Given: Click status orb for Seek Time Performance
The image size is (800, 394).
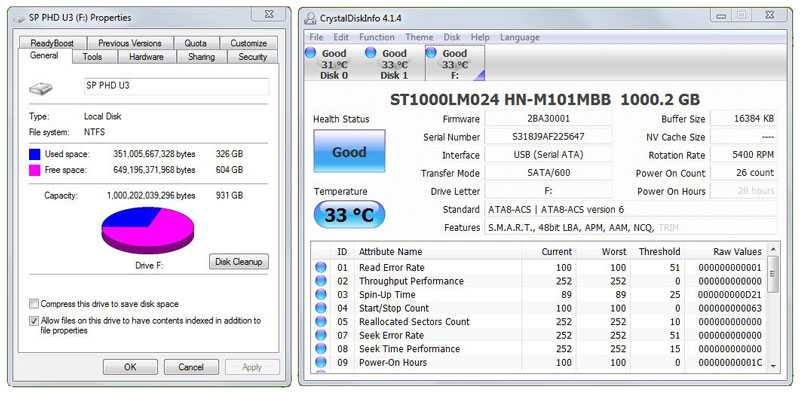Looking at the screenshot, I should [x=321, y=349].
